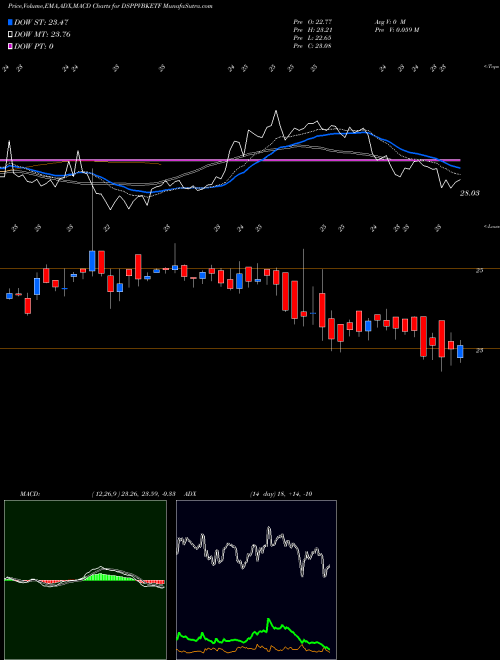Select the 'DOW MT: 23.76' legend text
This screenshot has width=500, height=660.
pyautogui.click(x=42, y=34)
